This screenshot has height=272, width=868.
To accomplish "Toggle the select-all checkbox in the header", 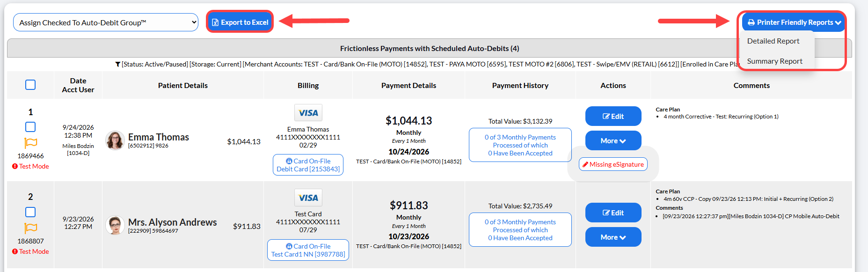I will (30, 85).
